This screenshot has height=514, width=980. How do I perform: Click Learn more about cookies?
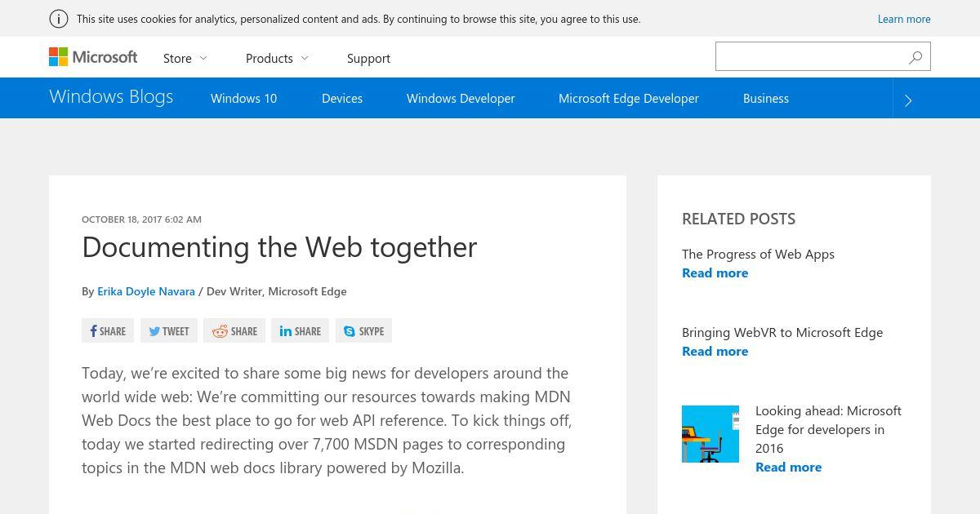pos(904,19)
